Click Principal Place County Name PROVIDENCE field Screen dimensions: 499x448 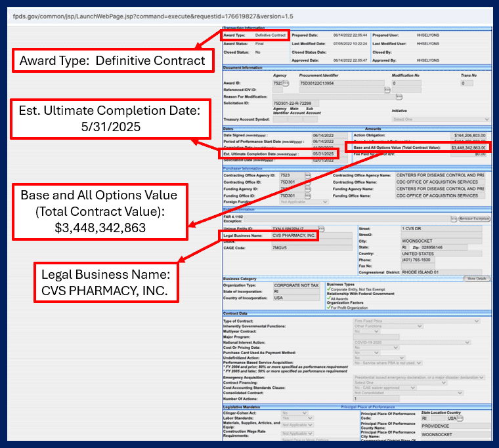[456, 426]
